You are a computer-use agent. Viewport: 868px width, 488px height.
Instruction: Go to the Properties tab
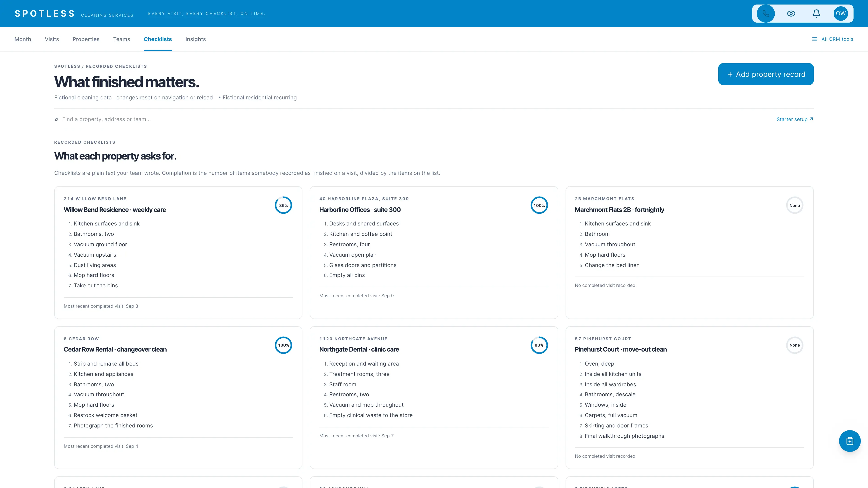(86, 39)
